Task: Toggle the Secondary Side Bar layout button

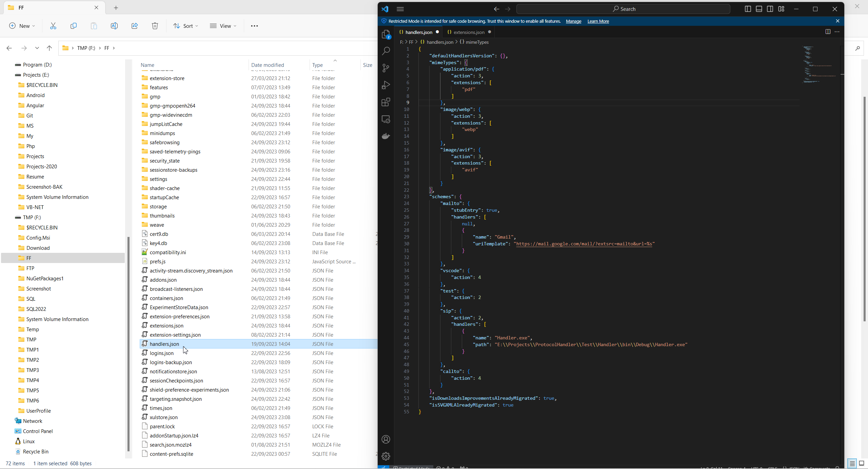Action: pos(770,9)
